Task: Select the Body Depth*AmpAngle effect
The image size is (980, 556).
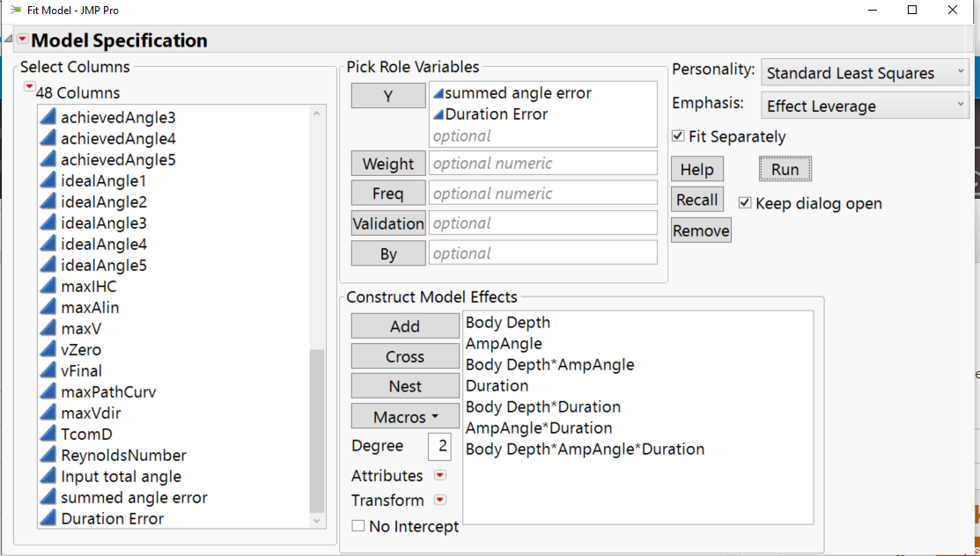Action: click(x=549, y=364)
